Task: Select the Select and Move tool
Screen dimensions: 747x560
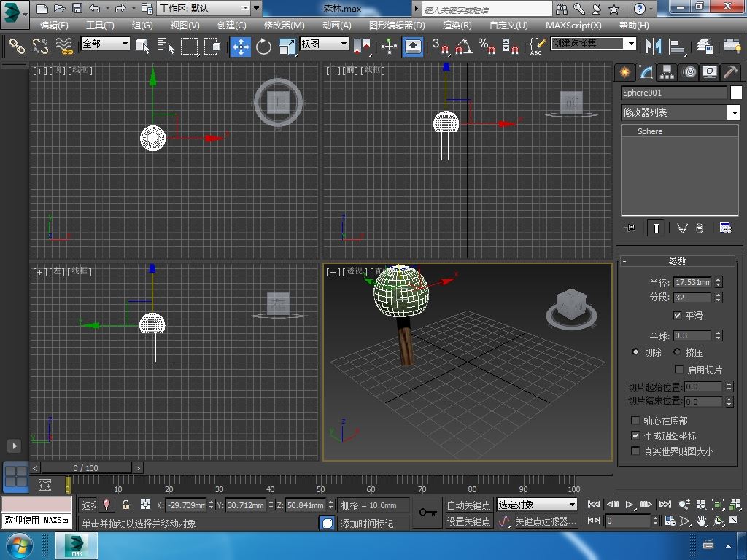Action: pyautogui.click(x=241, y=47)
